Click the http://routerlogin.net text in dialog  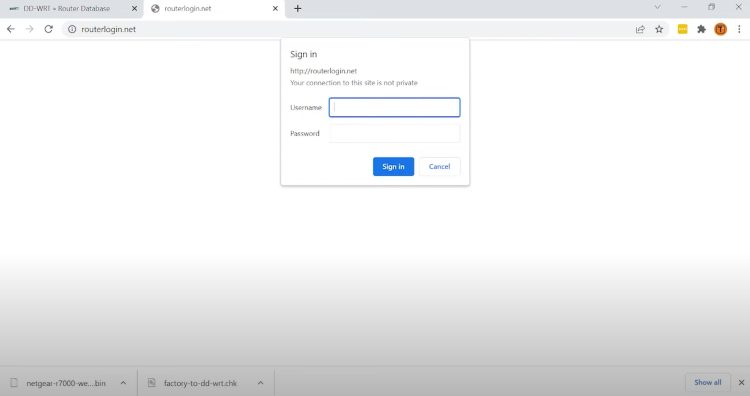pos(323,71)
